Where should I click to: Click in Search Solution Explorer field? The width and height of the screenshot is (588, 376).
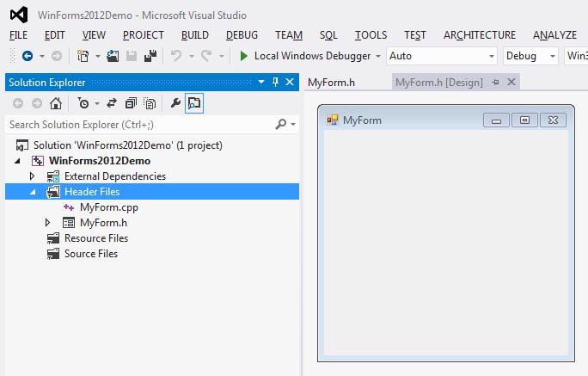138,124
